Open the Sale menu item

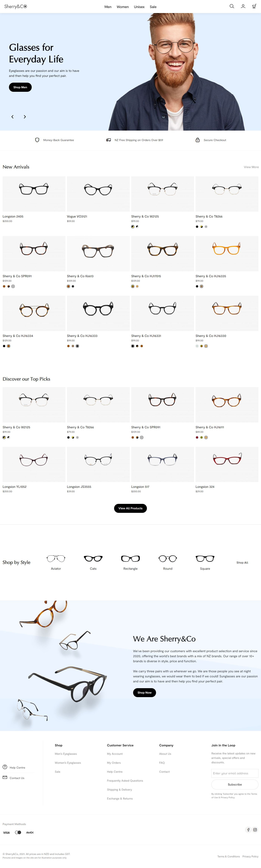click(153, 7)
